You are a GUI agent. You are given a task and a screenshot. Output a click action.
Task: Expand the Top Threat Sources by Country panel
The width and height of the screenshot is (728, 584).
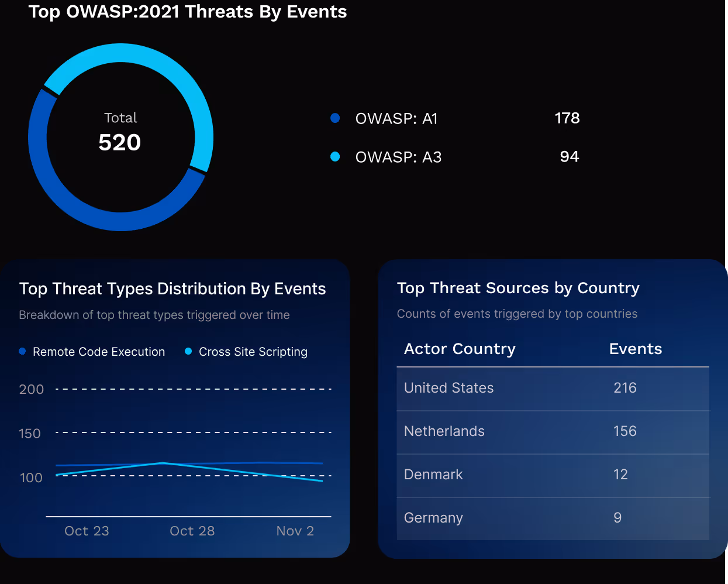pyautogui.click(x=518, y=287)
